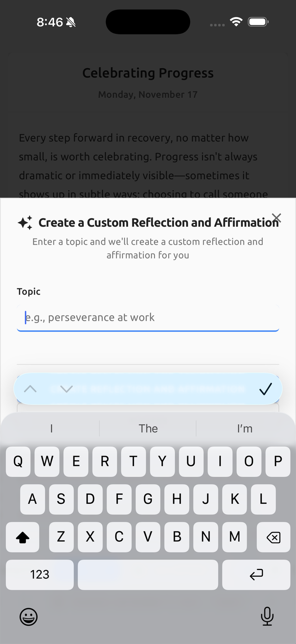Switch to the numbers keyboard with 123 key
This screenshot has height=644, width=296.
[x=39, y=574]
